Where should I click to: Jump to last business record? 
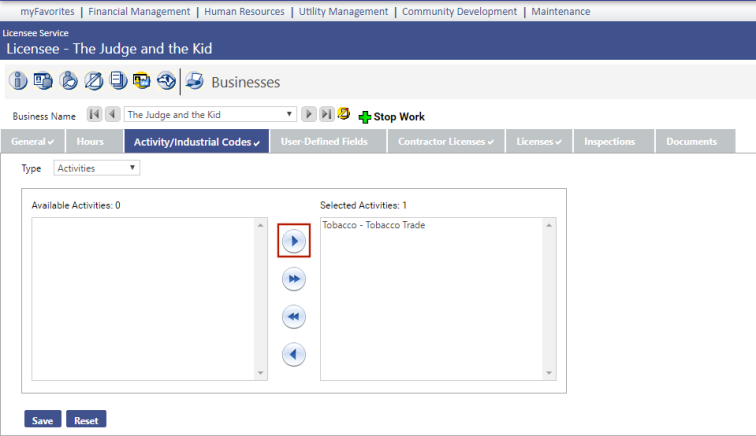[x=326, y=115]
